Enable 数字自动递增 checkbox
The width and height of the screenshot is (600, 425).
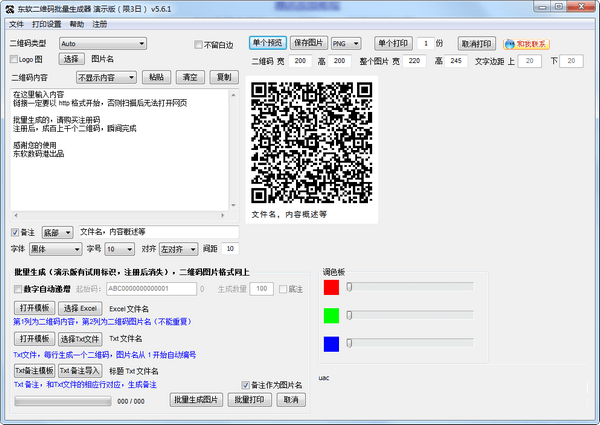(x=18, y=289)
